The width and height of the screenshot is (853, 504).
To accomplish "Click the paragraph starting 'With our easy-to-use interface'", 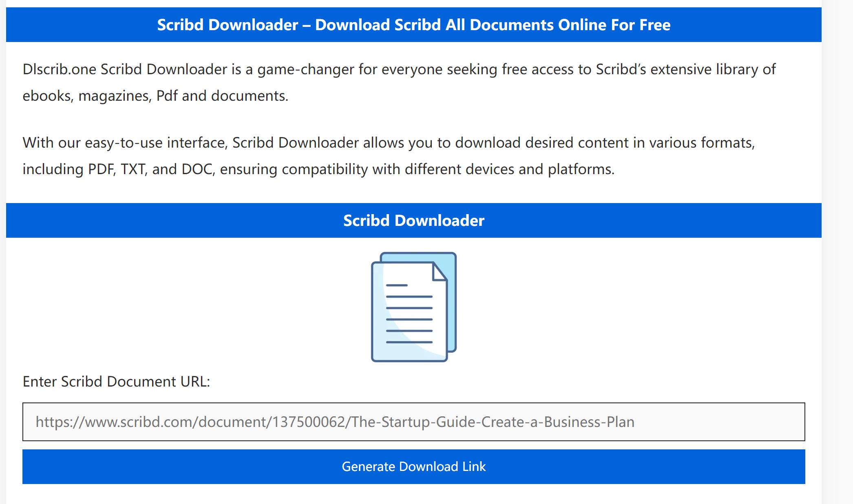I will (389, 156).
